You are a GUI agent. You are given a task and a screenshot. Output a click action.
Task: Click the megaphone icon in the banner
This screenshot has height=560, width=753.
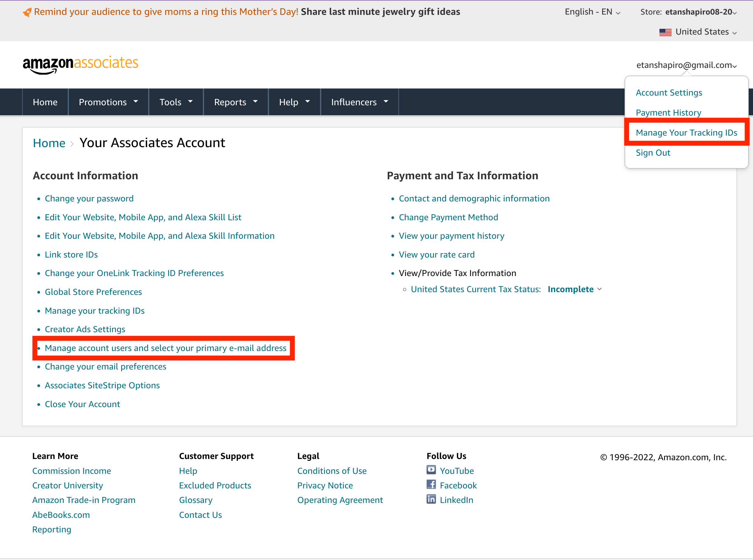[27, 12]
